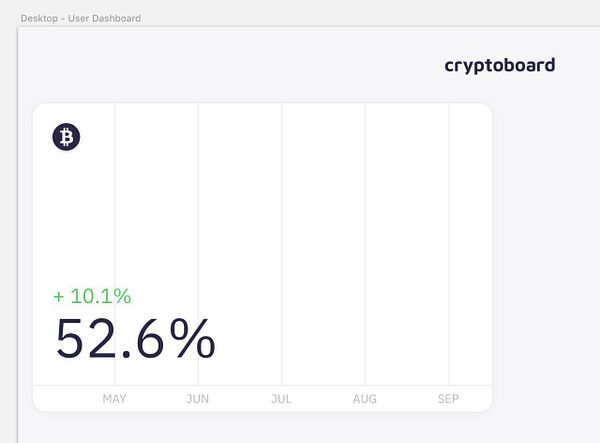
Task: Click the green +10.1% change label
Action: tap(92, 296)
